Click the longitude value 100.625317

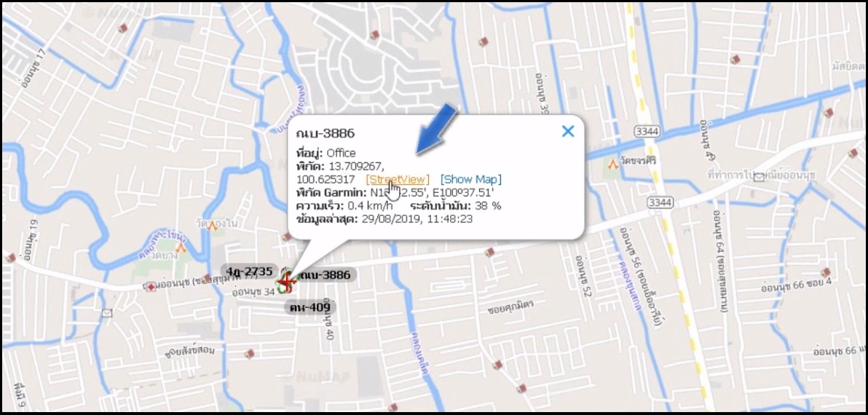(326, 179)
